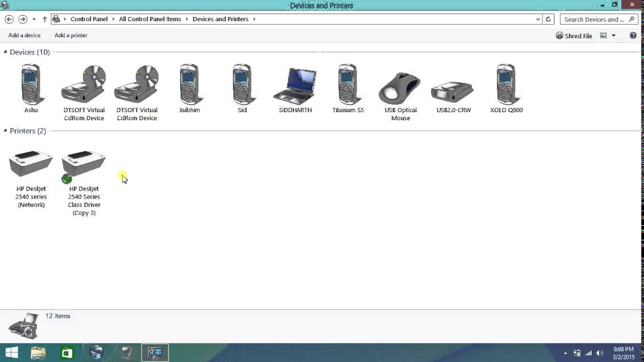Click the Shred File button

point(574,36)
